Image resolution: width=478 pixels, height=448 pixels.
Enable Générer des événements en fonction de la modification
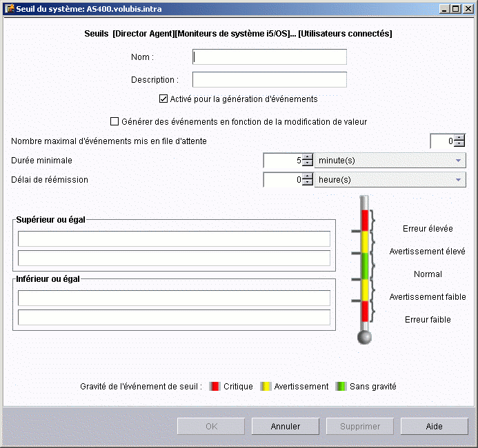pos(114,121)
